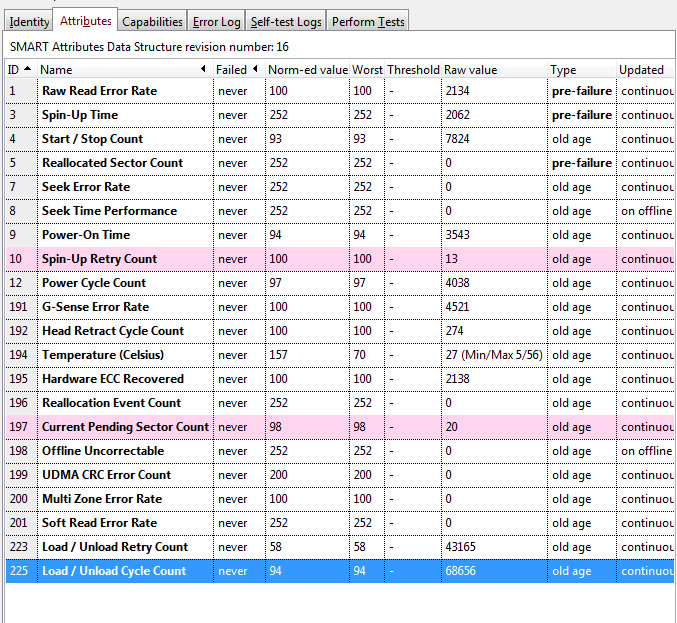Sort by the Name column header
This screenshot has height=623, width=677.
coord(125,70)
